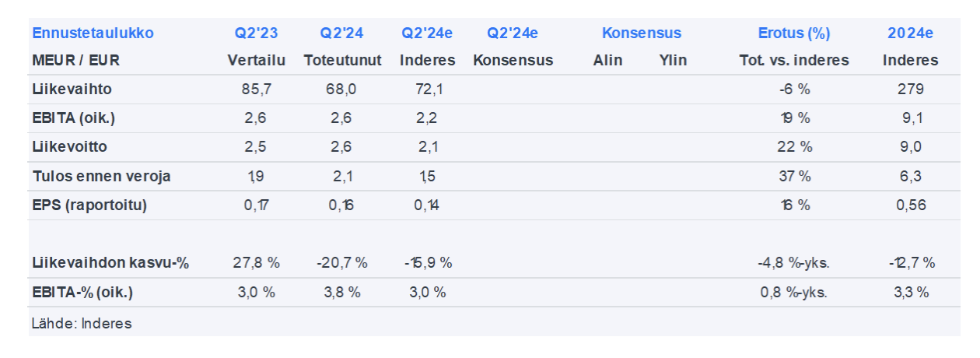Screen dimensions: 980x358
Task: Click the Ennustetaulukko table title
Action: coord(93,33)
